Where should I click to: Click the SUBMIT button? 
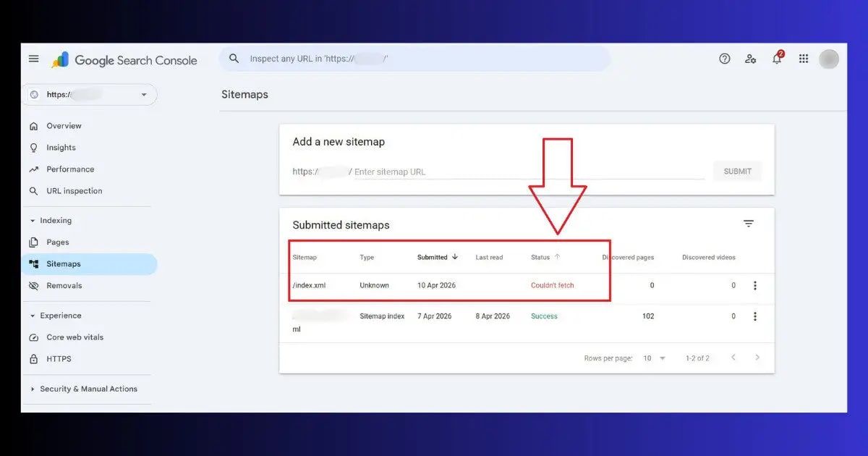click(737, 171)
